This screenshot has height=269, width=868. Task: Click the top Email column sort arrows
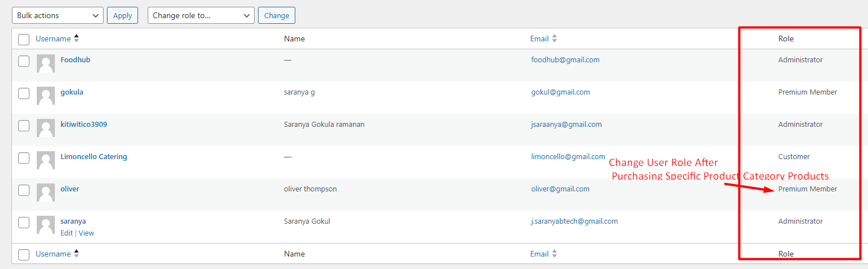[x=555, y=39]
